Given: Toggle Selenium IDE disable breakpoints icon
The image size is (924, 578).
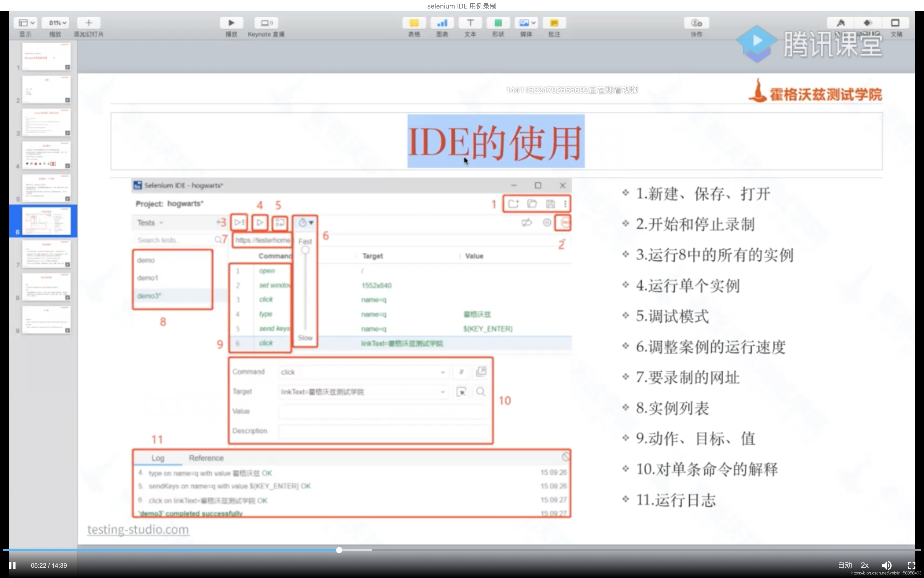Looking at the screenshot, I should 526,222.
